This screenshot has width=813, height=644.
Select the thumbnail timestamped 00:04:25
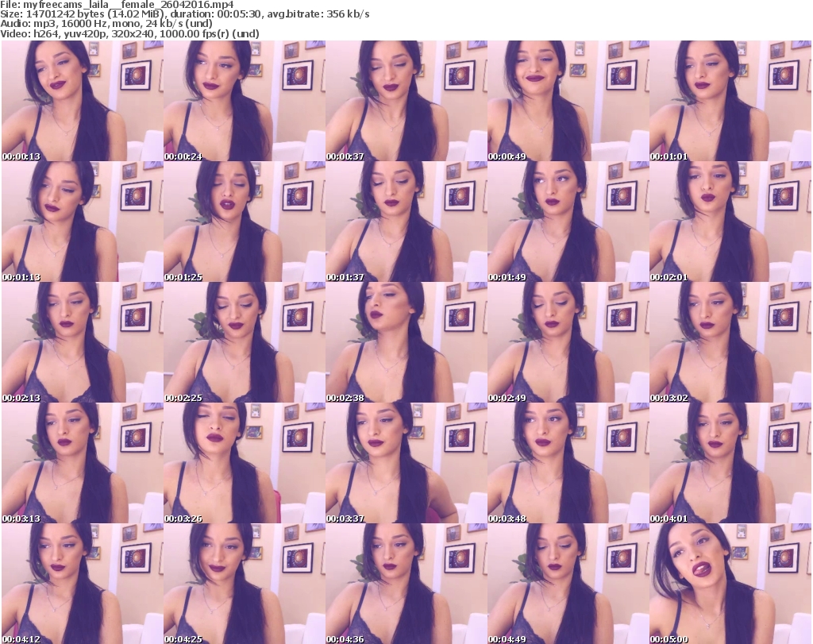pos(245,584)
